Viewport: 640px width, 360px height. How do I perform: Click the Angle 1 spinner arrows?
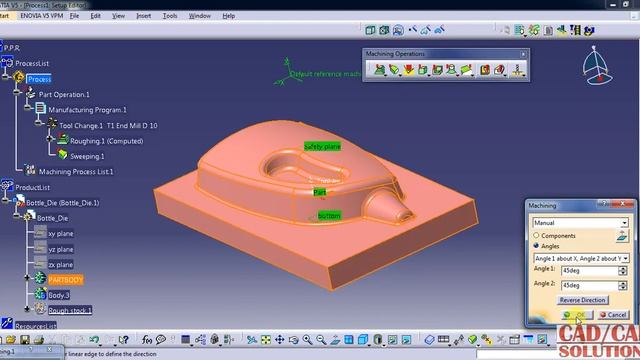622,271
